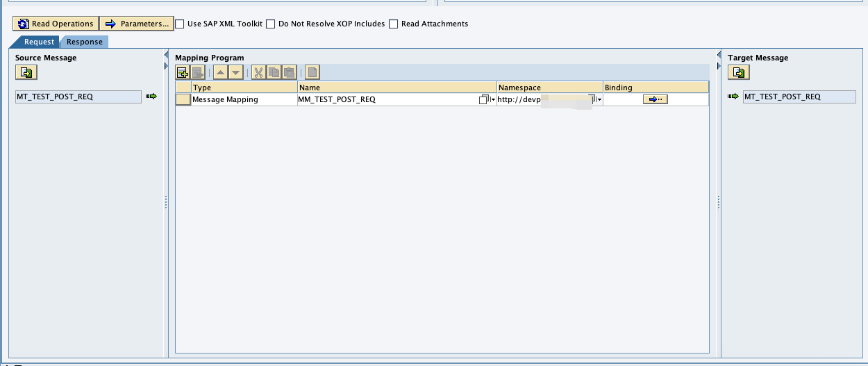Select the mapping row via row header

point(183,99)
